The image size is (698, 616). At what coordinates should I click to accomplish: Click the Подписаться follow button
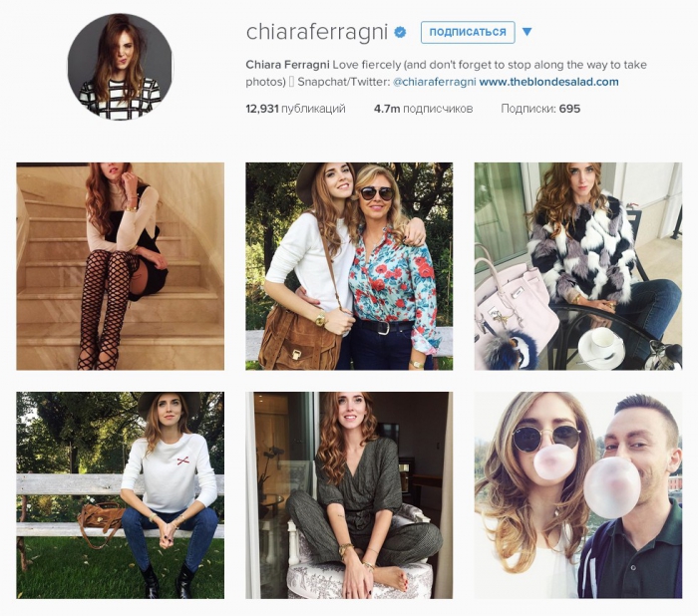[468, 32]
